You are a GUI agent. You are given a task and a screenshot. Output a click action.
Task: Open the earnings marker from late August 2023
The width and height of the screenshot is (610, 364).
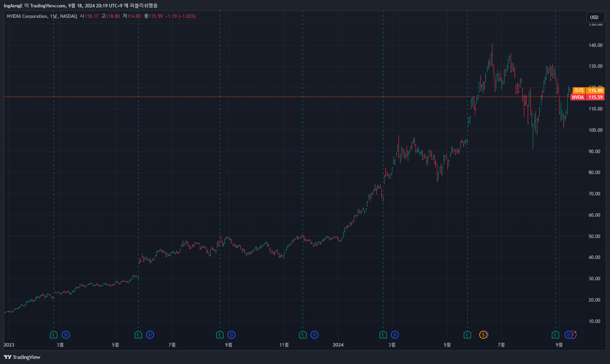pos(220,335)
